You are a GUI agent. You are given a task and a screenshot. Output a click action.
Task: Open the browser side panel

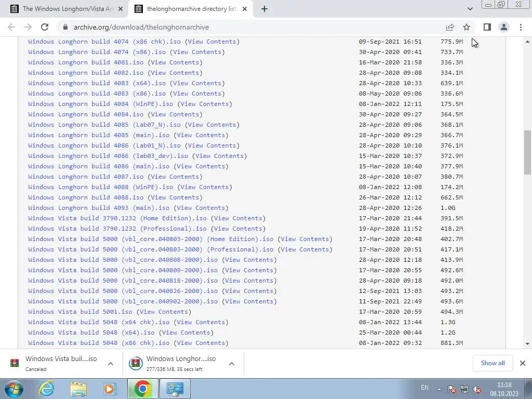click(487, 27)
